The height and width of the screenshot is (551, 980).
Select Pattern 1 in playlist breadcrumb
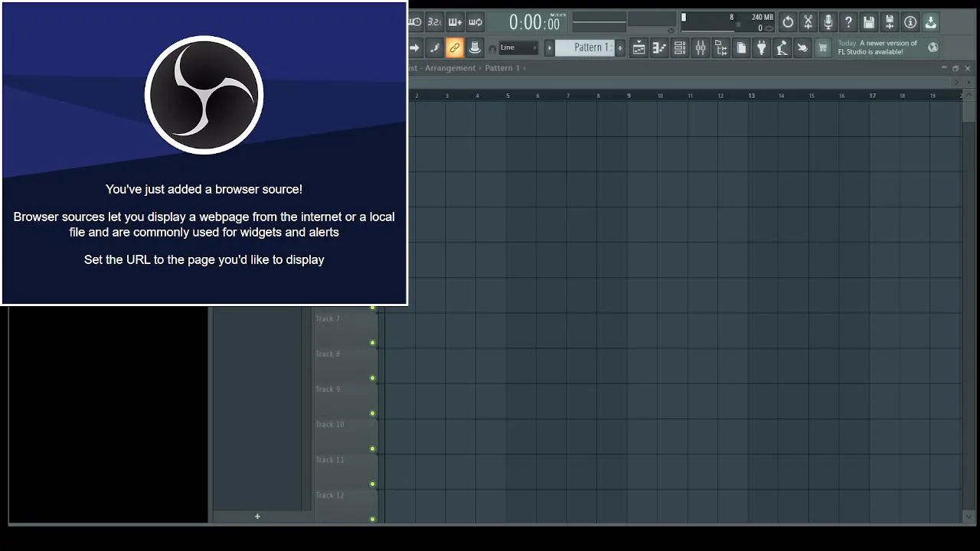pyautogui.click(x=502, y=68)
